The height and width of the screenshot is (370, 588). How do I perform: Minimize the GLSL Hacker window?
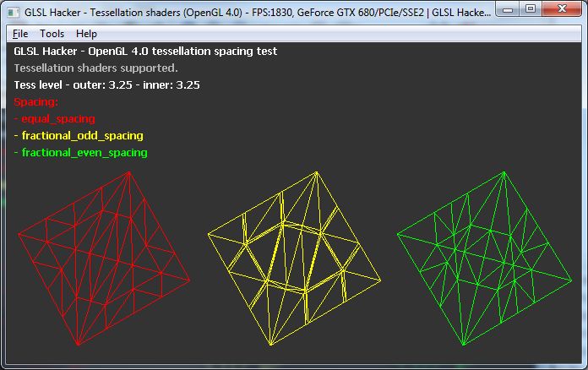tap(508, 9)
